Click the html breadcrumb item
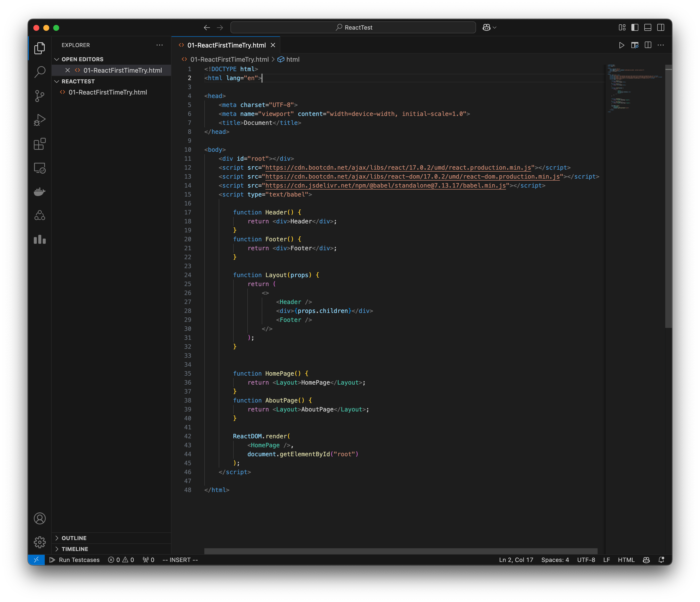700x602 pixels. click(x=293, y=59)
